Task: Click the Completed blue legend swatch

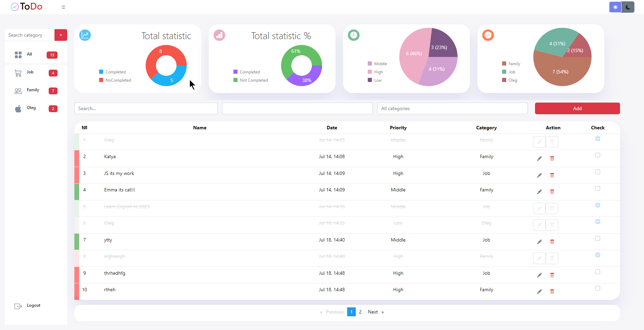Action: point(101,72)
